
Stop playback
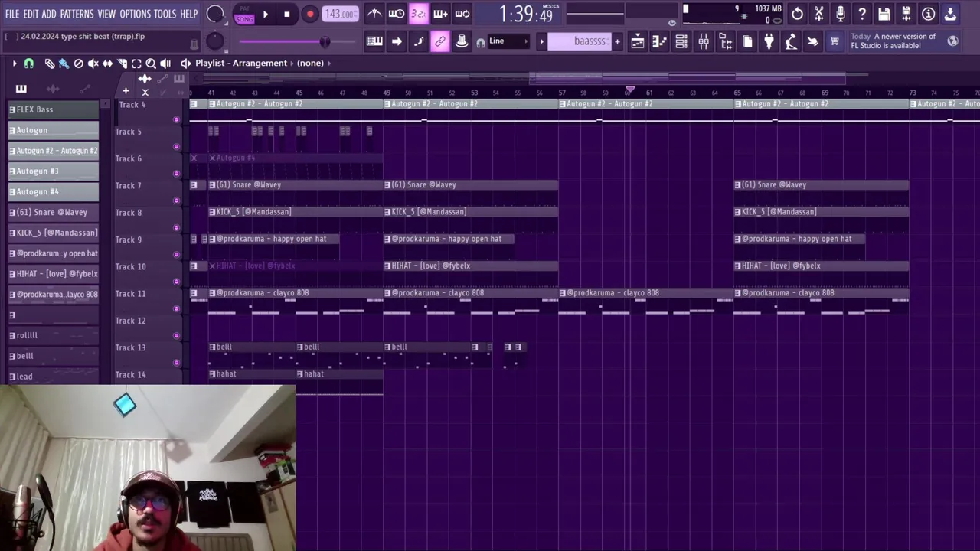pyautogui.click(x=286, y=14)
